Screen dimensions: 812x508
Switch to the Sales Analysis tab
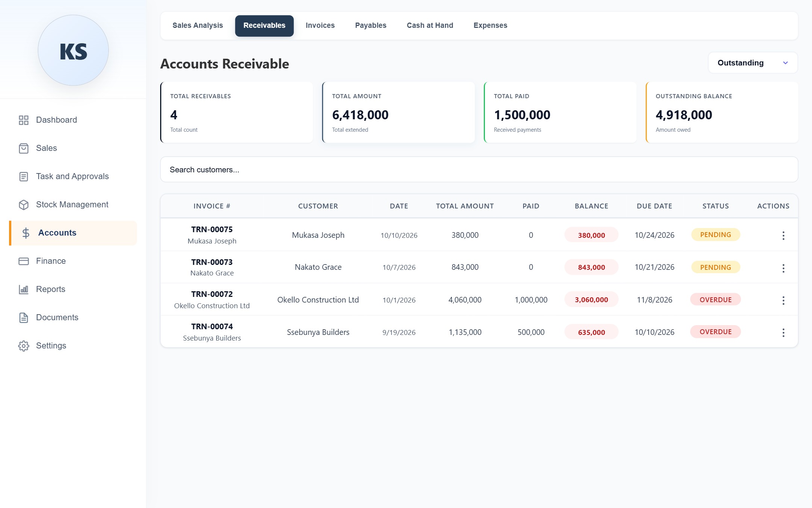pos(198,26)
